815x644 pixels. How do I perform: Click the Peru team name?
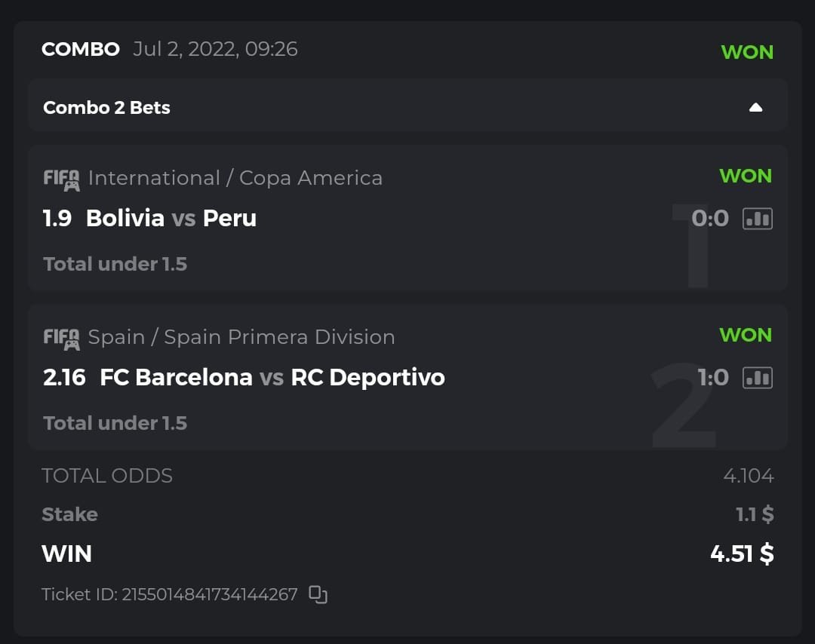[229, 218]
